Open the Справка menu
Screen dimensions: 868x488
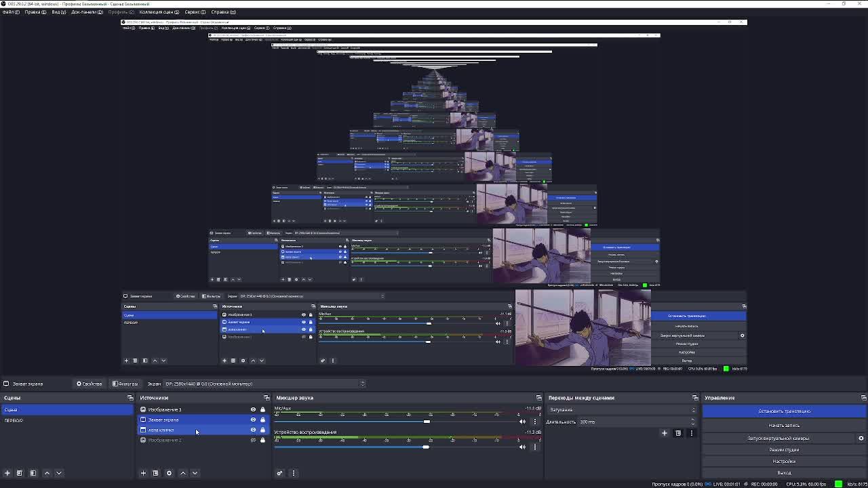coord(223,12)
